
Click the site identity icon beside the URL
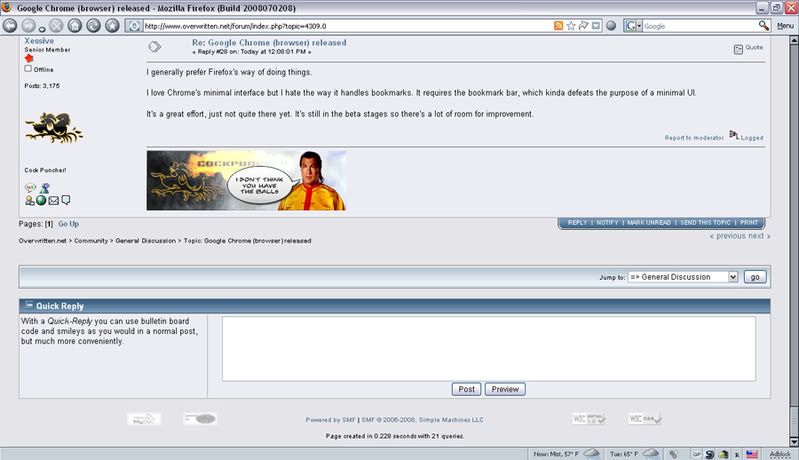pyautogui.click(x=134, y=26)
